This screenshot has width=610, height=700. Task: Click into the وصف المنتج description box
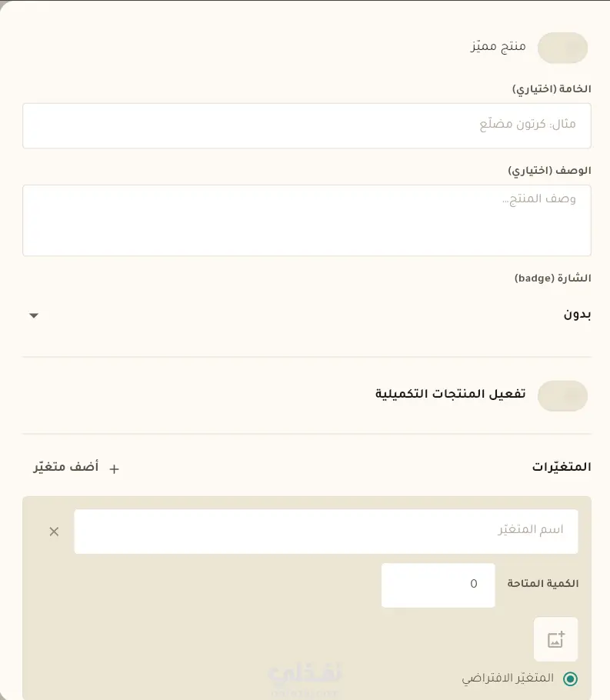pyautogui.click(x=307, y=221)
